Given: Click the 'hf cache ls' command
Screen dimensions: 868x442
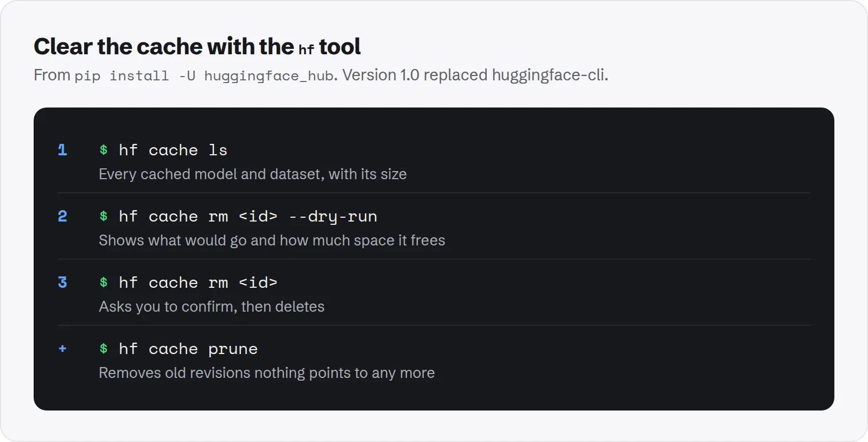Looking at the screenshot, I should 173,150.
